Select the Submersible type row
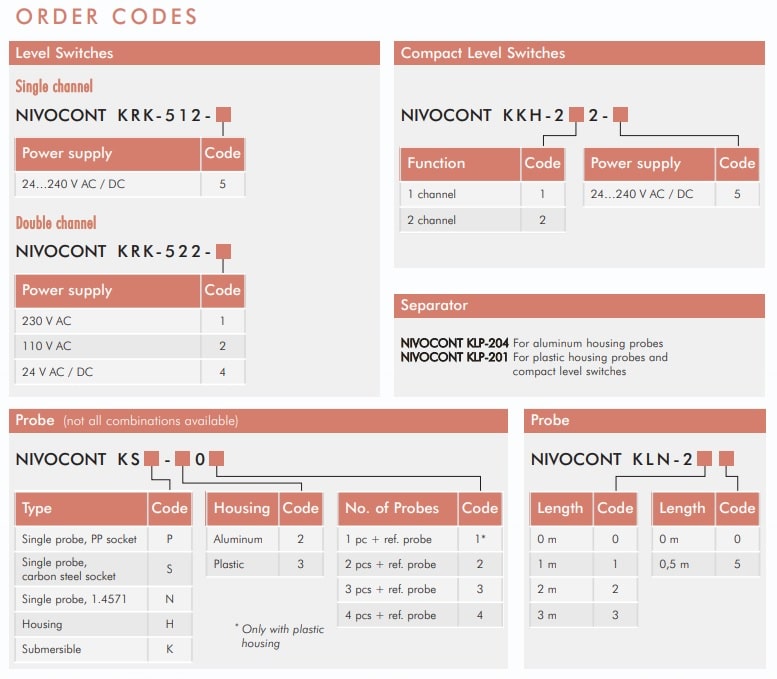This screenshot has height=679, width=777. 104,649
